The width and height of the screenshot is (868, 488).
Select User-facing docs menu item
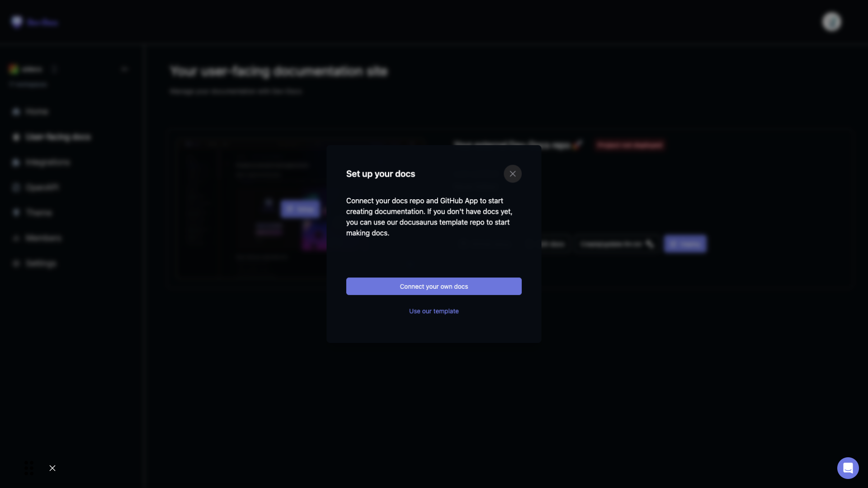tap(58, 136)
